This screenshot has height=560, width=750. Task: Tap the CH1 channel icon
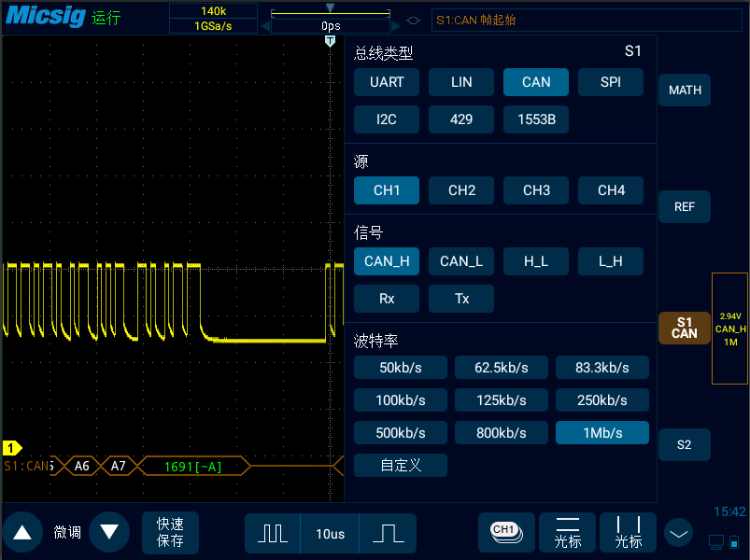(506, 533)
